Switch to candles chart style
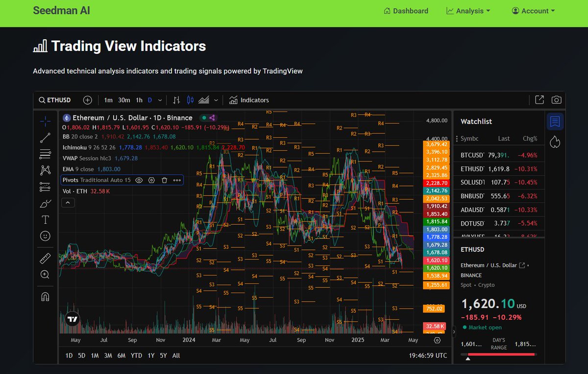Image resolution: width=588 pixels, height=374 pixels. 191,100
